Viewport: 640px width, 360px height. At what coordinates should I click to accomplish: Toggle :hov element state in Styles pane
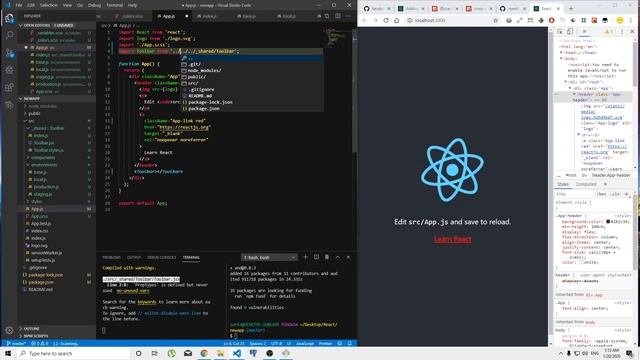602,194
